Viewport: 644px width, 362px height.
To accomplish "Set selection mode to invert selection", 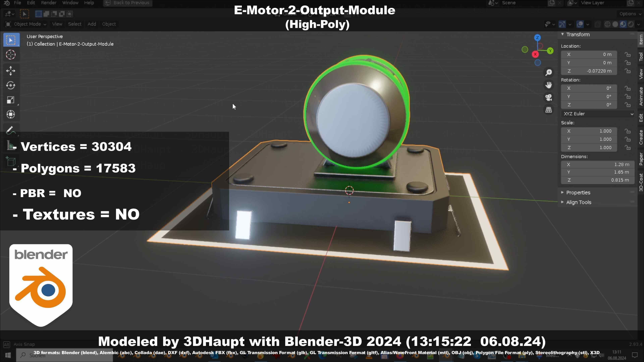I will coord(62,14).
